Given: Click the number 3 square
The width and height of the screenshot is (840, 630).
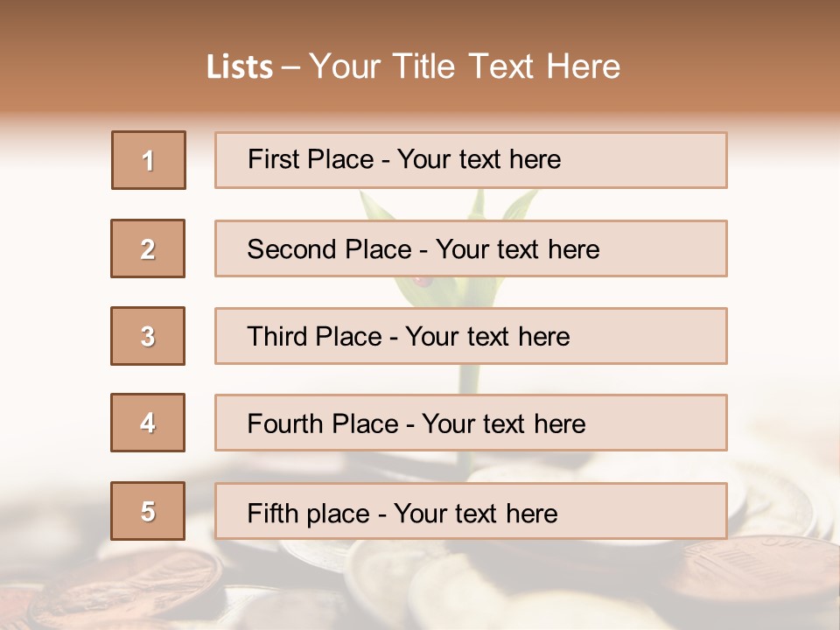Looking at the screenshot, I should (x=148, y=336).
